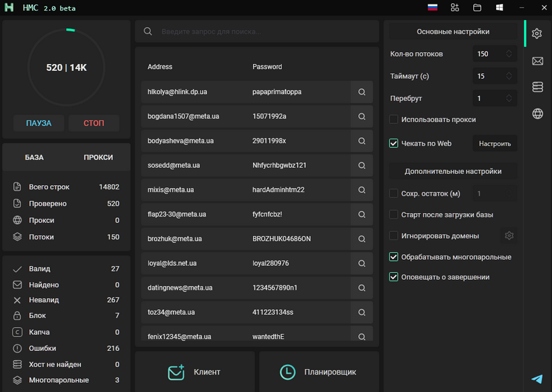The image size is (552, 392).
Task: Uncheck the Чекать по Web option
Action: [394, 143]
